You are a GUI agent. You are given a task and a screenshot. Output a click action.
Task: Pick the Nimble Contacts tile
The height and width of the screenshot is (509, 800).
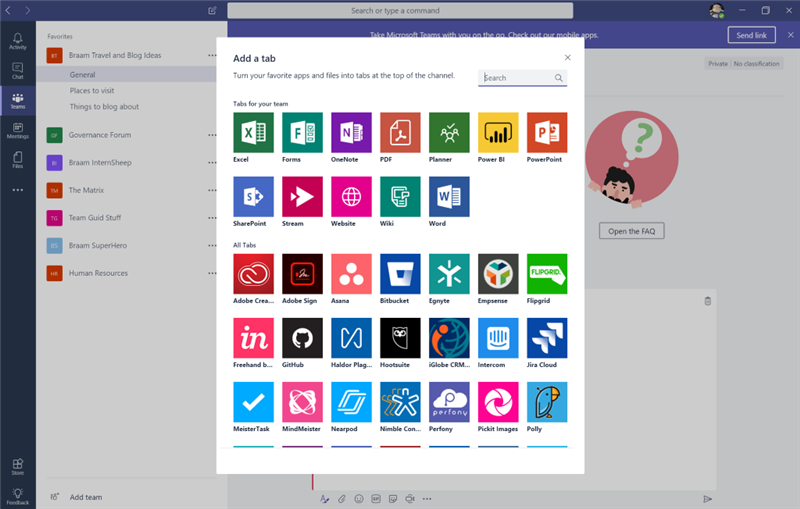pos(400,402)
